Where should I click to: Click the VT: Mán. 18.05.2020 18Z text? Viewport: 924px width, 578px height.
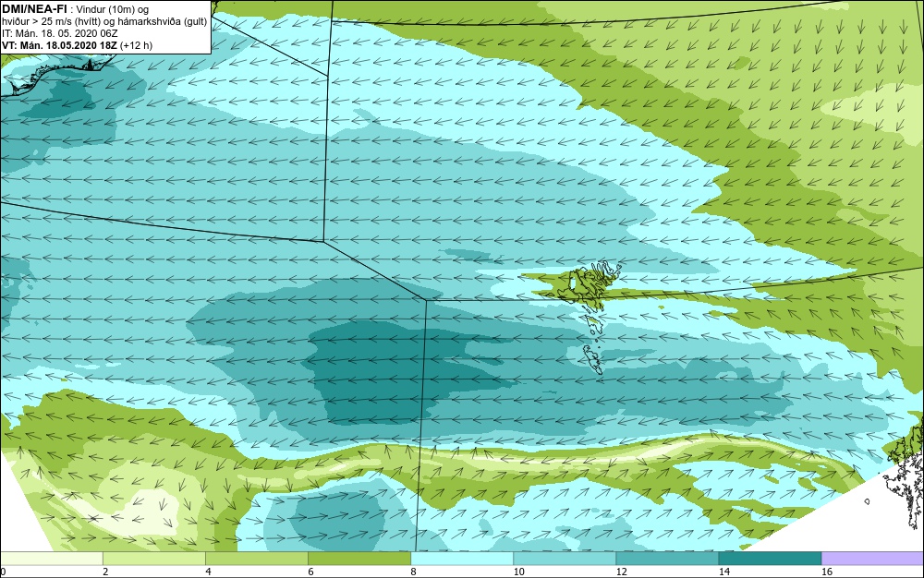coord(59,45)
